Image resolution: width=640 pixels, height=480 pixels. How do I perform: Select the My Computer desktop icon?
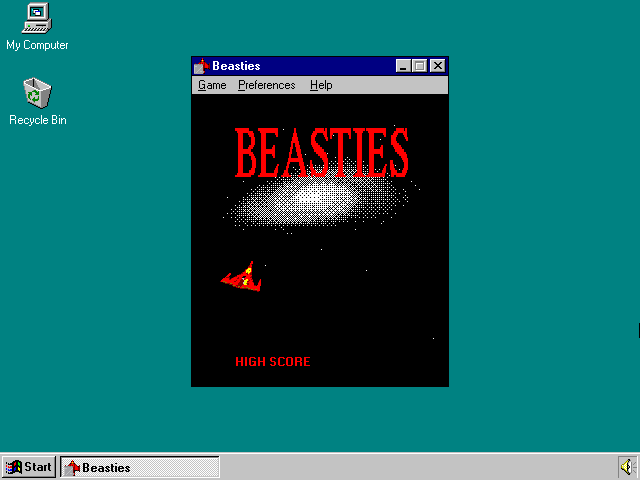point(37,27)
